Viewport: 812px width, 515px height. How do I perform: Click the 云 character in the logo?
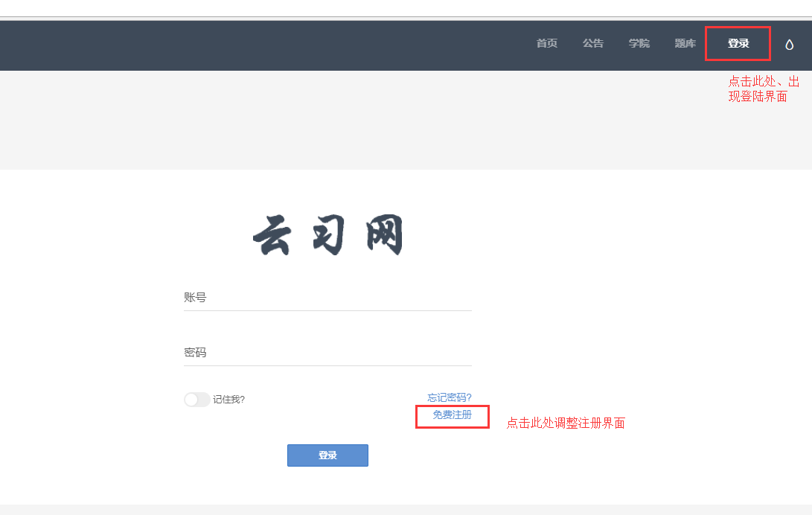pos(273,235)
